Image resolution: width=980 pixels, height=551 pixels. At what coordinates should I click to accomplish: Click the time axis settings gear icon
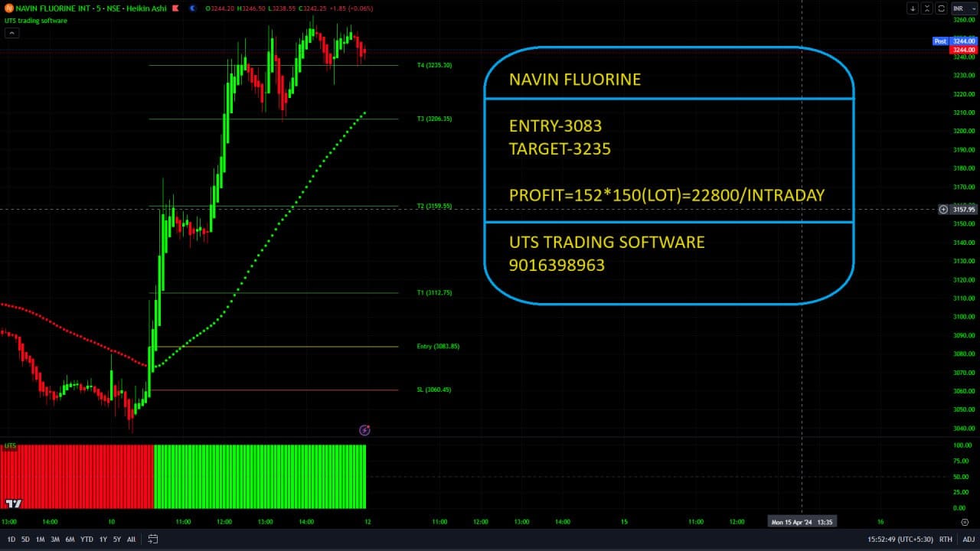[x=964, y=522]
